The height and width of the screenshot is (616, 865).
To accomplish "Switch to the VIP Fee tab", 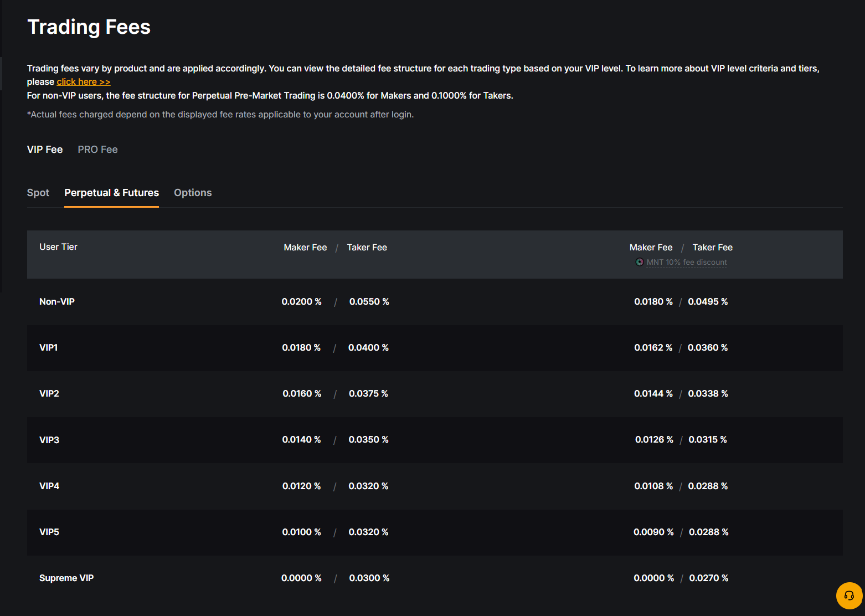I will [45, 150].
